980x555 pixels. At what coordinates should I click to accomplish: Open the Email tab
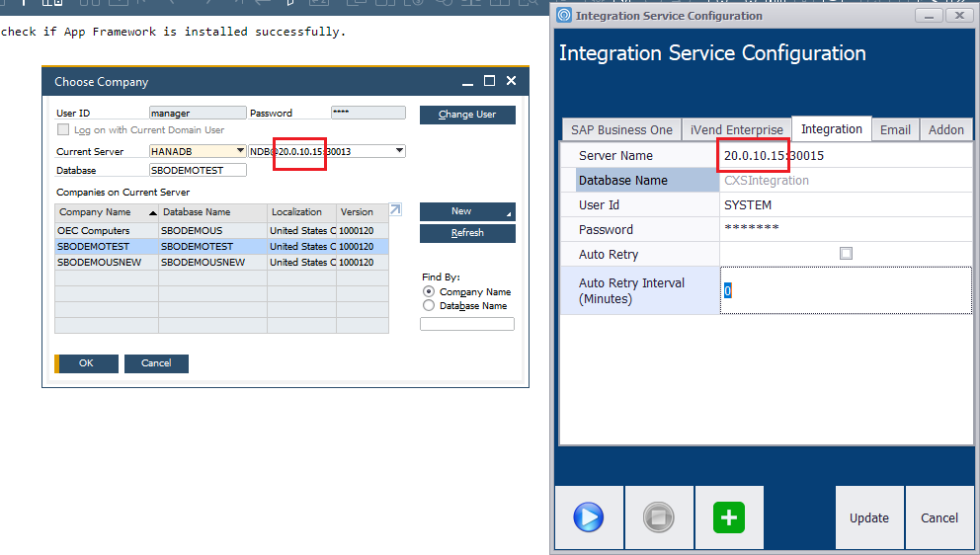point(895,130)
